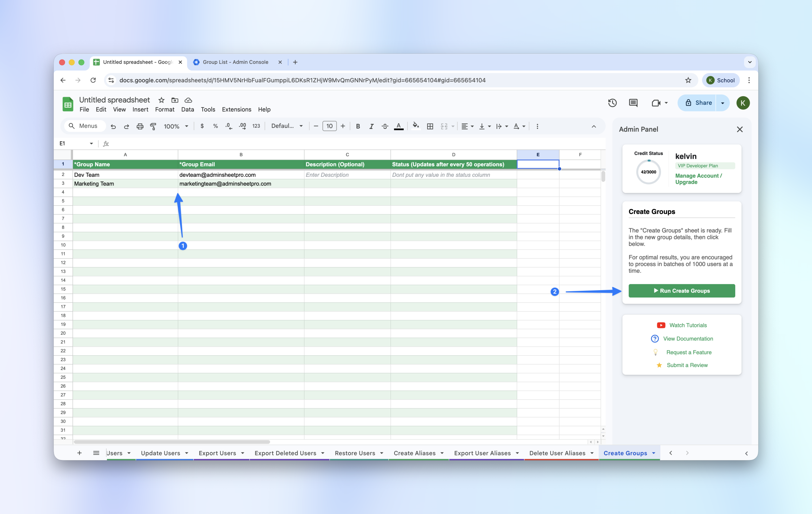Open the zoom 100% dropdown

tap(176, 126)
